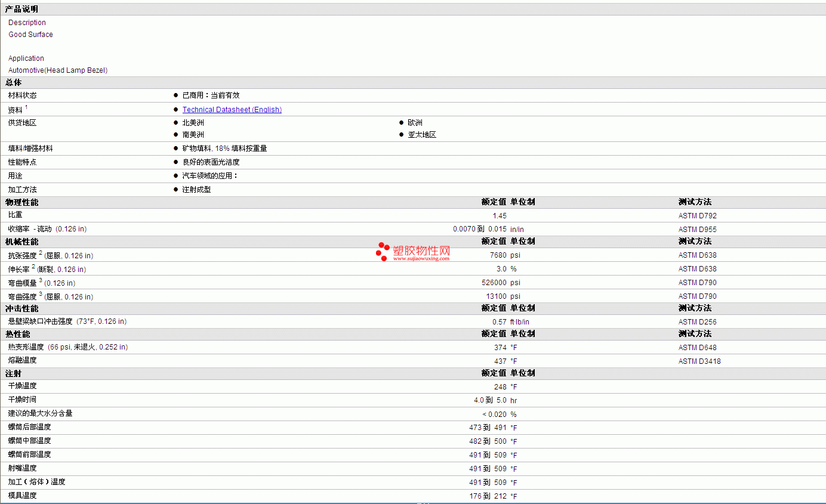Click the 供货地区 row label

tap(22, 123)
